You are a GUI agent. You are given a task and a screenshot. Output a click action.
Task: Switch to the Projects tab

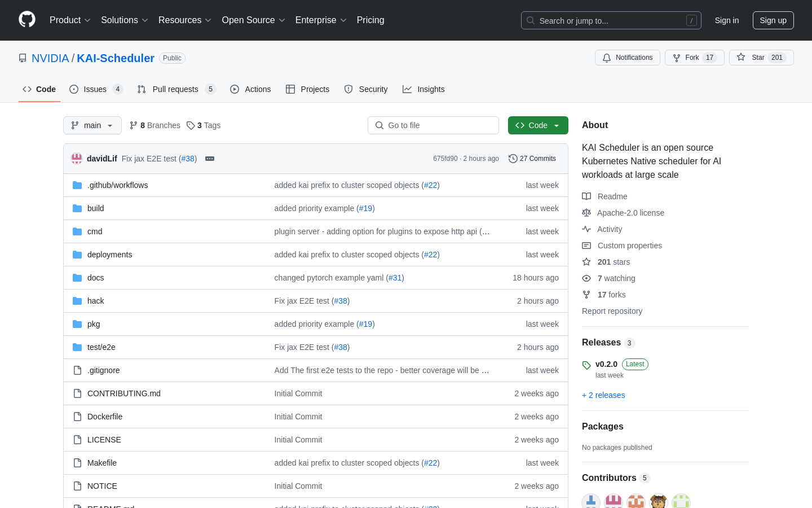[x=307, y=89]
